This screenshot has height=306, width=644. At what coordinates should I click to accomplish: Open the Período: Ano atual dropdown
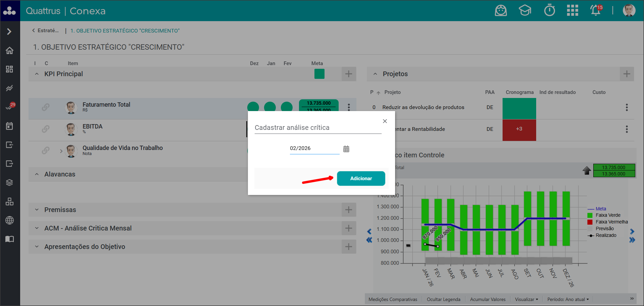(568, 299)
